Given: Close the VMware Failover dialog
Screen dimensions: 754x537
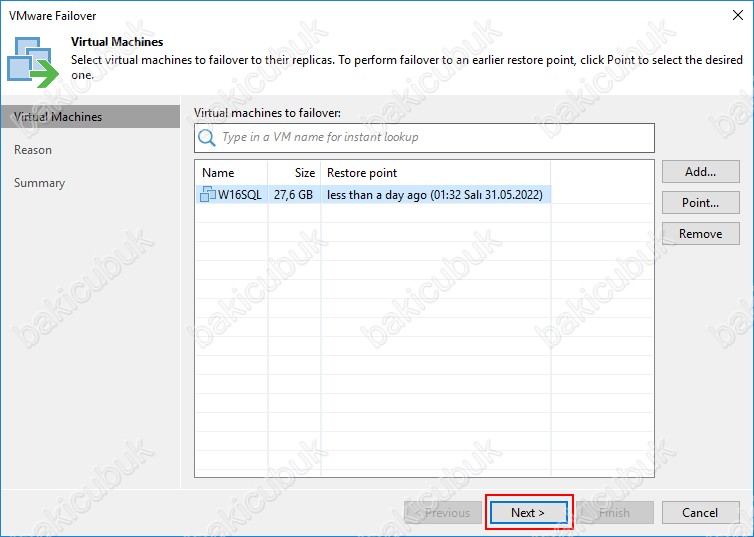Looking at the screenshot, I should [x=738, y=15].
